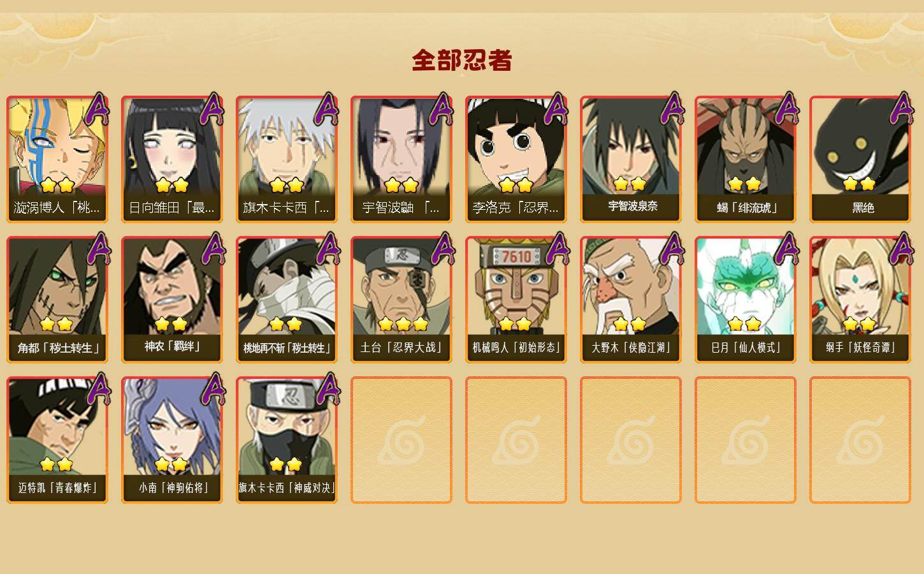Select the 李洛克「忍界 card

(x=516, y=159)
